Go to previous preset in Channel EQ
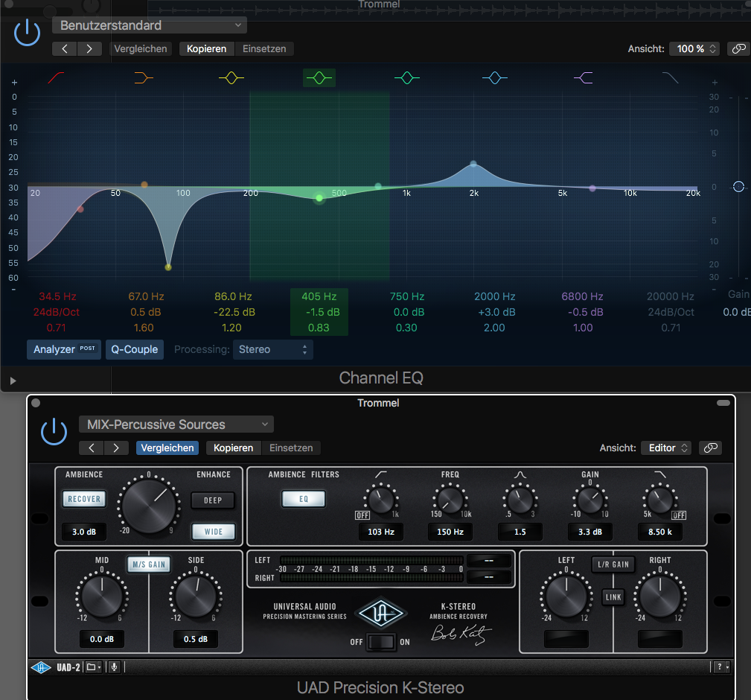 click(65, 48)
